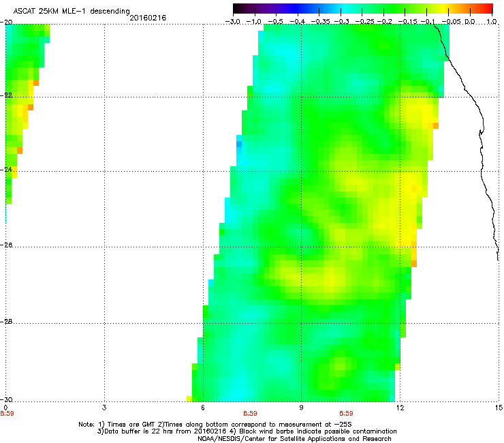This screenshot has height=443, width=504.
Task: Click the -3.0 color scale label
Action: pos(232,22)
